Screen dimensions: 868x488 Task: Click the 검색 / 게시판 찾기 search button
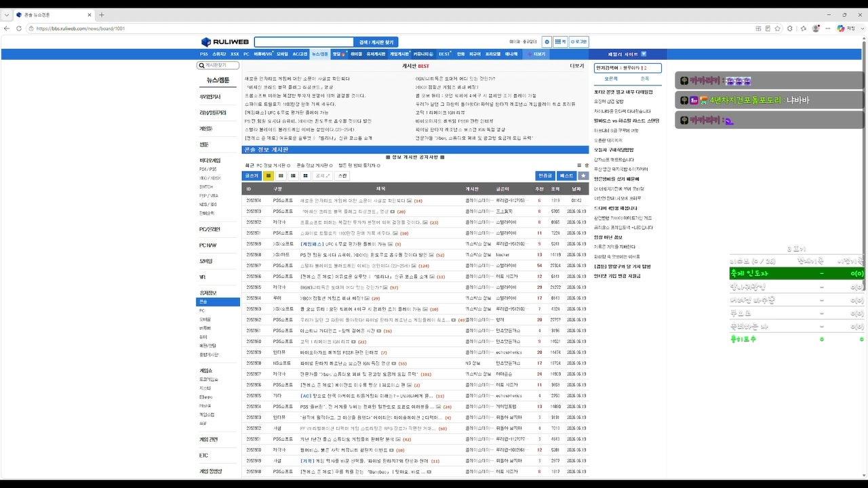(x=376, y=42)
